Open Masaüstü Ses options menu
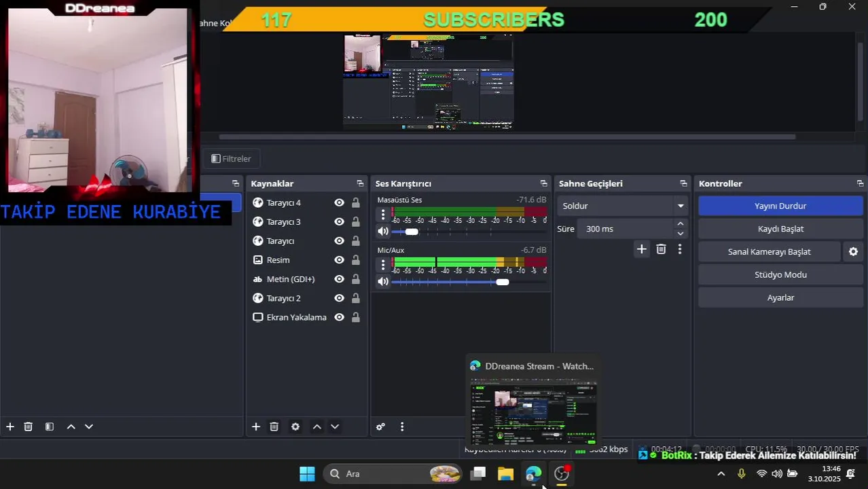This screenshot has height=489, width=868. 383,215
